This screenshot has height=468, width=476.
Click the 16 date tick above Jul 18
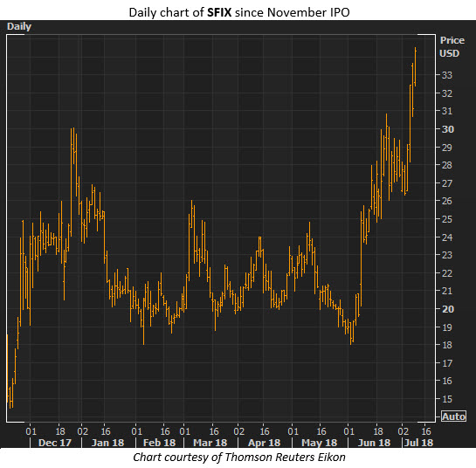tap(426, 431)
